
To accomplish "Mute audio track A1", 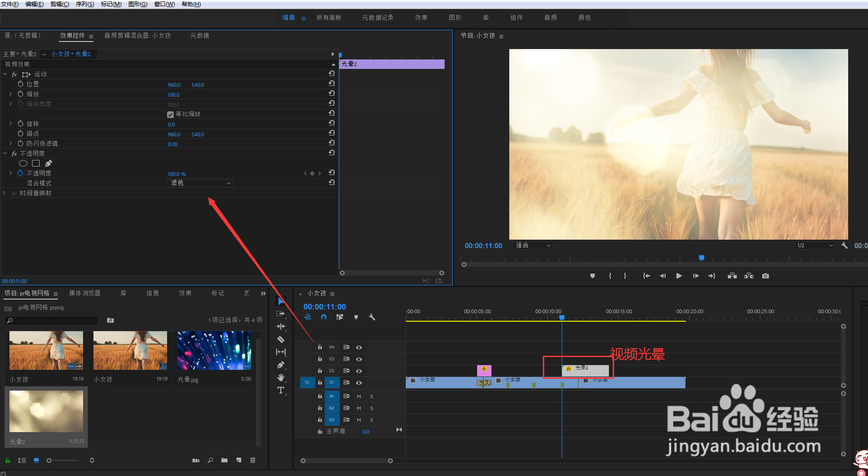I will (x=359, y=396).
